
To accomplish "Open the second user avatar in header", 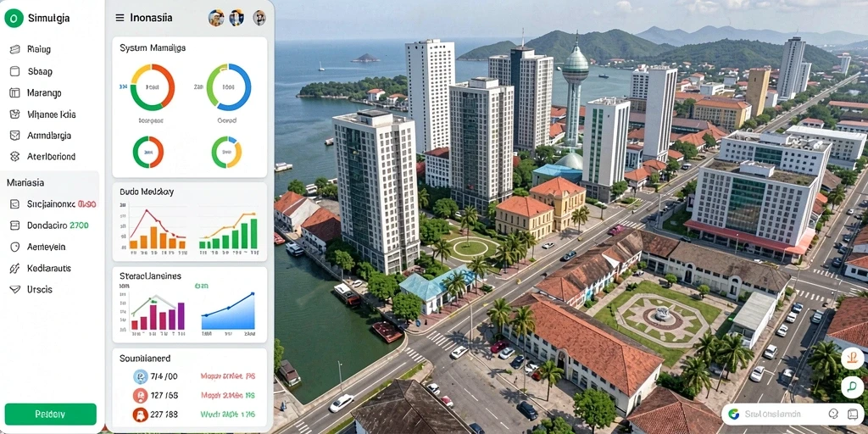I will 236,18.
